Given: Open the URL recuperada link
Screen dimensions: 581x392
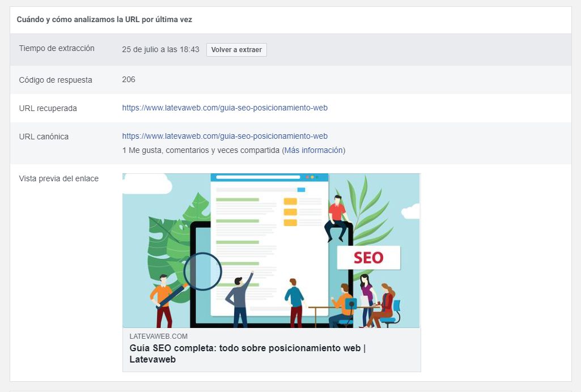Looking at the screenshot, I should click(225, 108).
